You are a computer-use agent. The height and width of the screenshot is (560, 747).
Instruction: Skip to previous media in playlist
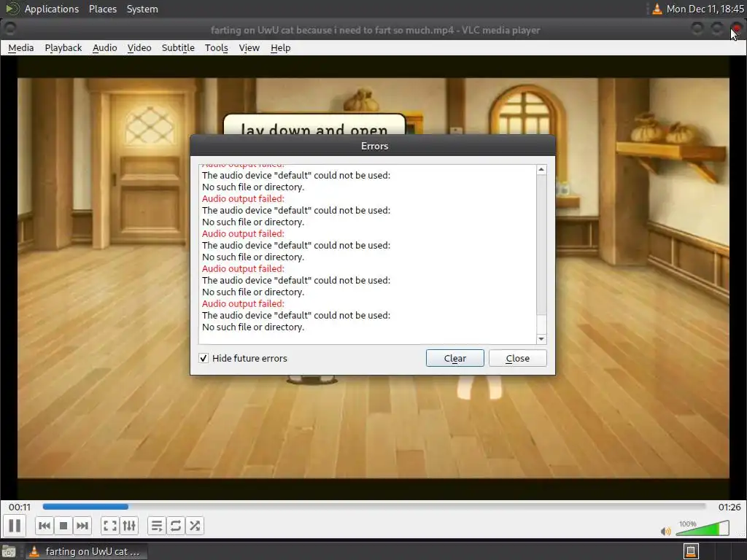pos(44,526)
